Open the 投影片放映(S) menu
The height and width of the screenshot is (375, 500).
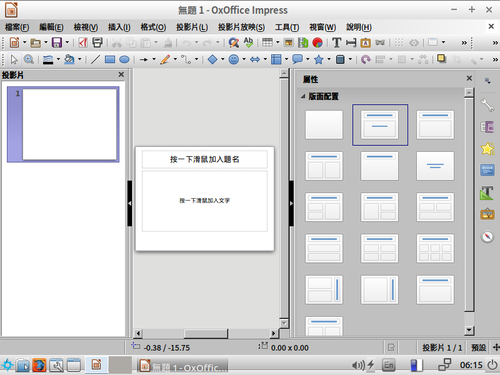tap(242, 27)
